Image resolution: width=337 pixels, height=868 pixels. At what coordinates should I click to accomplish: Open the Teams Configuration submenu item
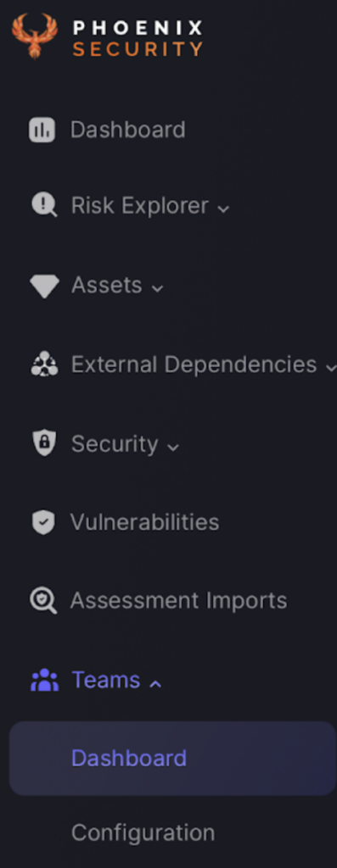coord(143,832)
